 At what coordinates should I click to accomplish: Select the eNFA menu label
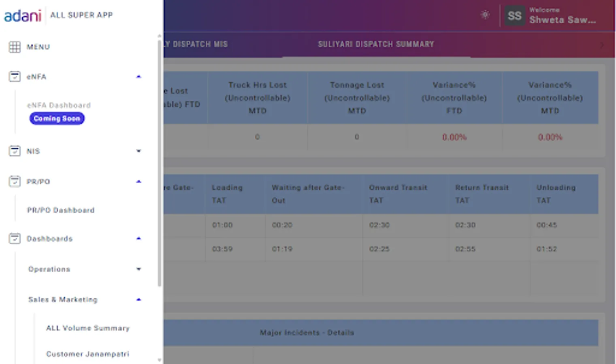click(x=36, y=76)
